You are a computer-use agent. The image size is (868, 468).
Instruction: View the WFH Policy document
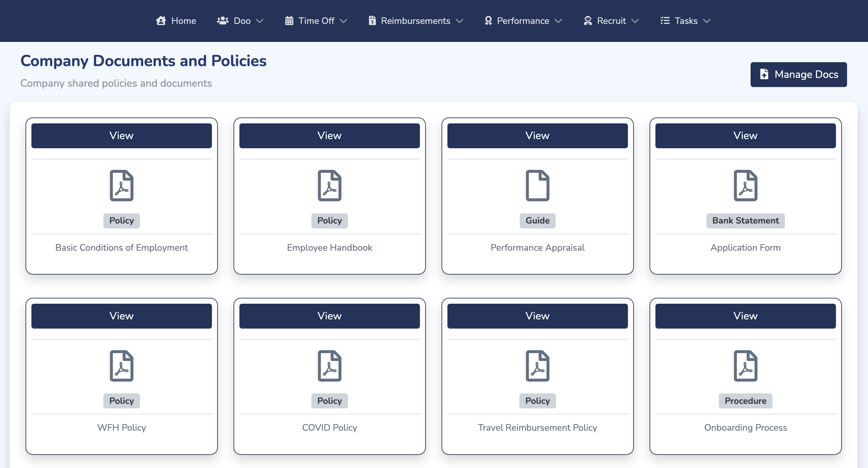122,316
